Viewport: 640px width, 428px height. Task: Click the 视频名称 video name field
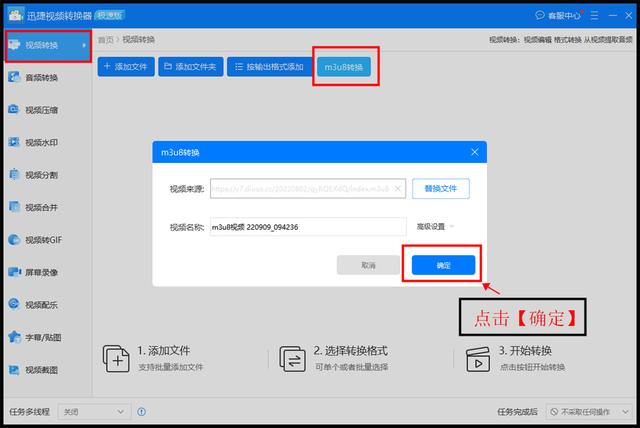pos(307,227)
